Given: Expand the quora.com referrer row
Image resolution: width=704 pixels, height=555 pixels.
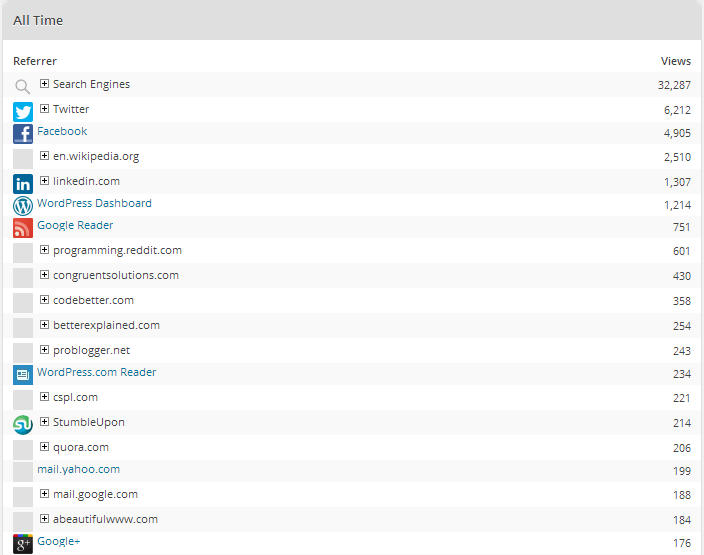Looking at the screenshot, I should pos(44,446).
